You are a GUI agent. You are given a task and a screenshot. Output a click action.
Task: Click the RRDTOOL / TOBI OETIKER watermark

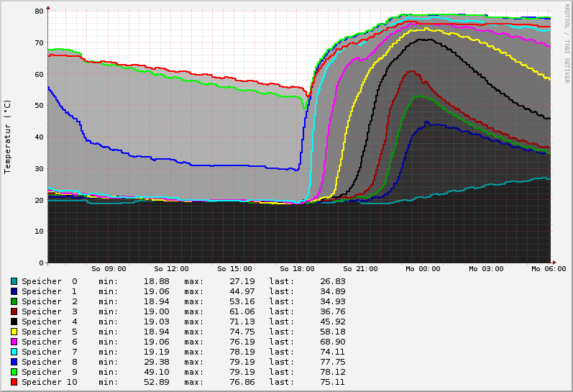point(567,43)
